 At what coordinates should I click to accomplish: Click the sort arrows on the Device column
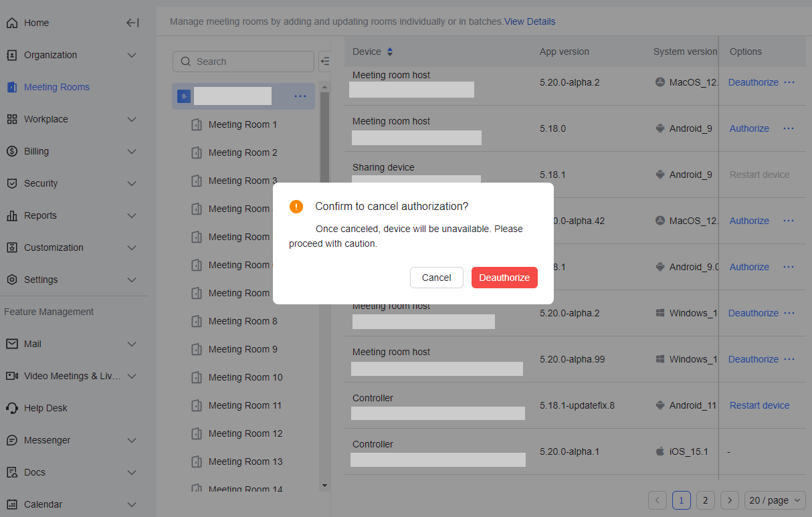click(391, 51)
